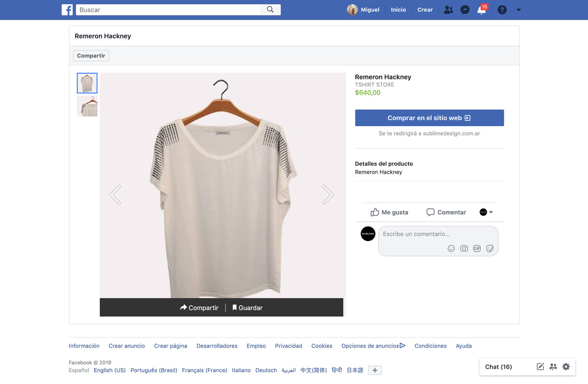Show the next product image
The width and height of the screenshot is (588, 384).
328,195
